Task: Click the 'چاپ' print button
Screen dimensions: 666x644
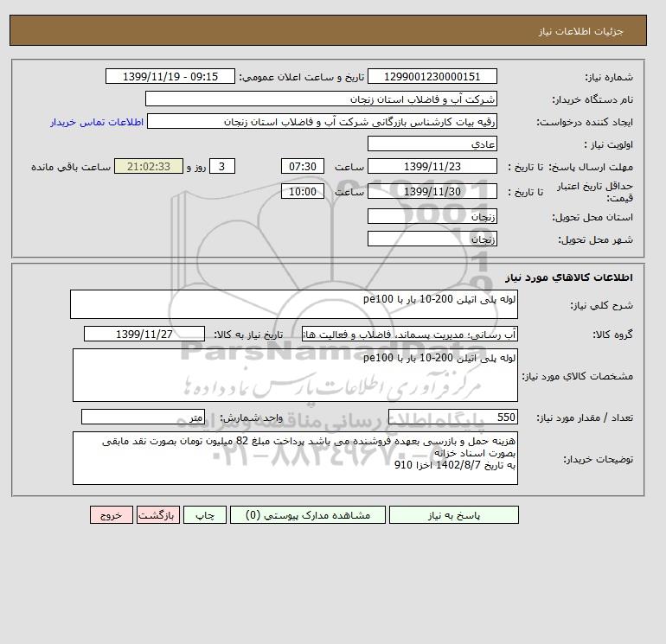Action: point(205,515)
